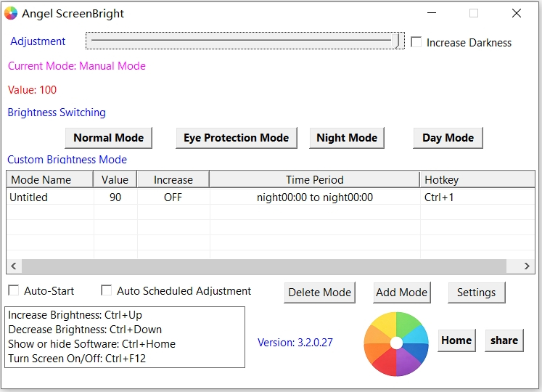Enable the Increase Darkness checkbox
Screen dimensions: 542x392
pos(416,42)
